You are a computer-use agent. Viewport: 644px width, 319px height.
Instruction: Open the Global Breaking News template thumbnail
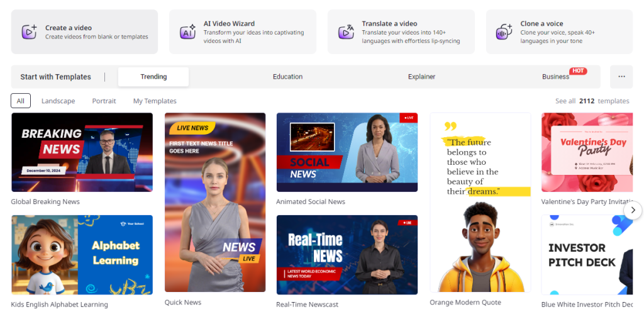click(x=82, y=152)
